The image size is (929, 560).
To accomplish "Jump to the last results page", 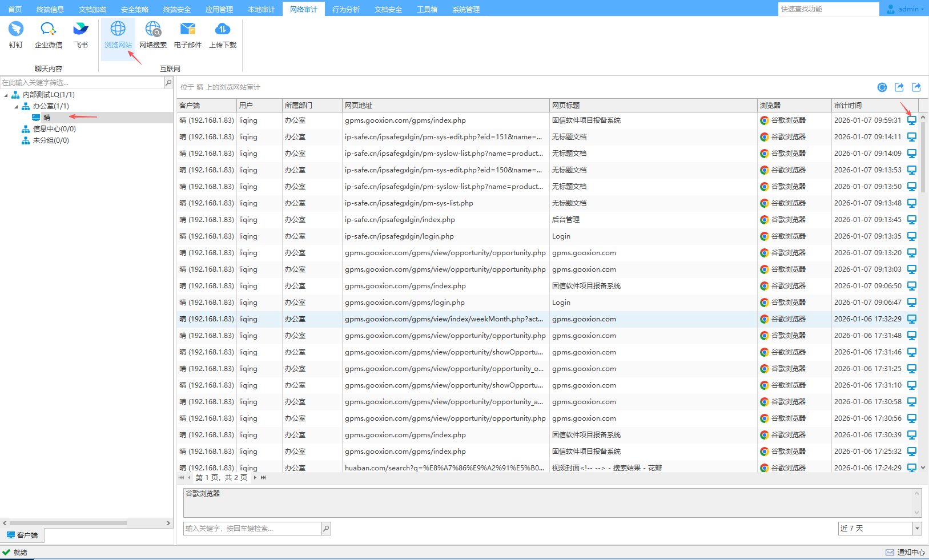I will pyautogui.click(x=264, y=478).
